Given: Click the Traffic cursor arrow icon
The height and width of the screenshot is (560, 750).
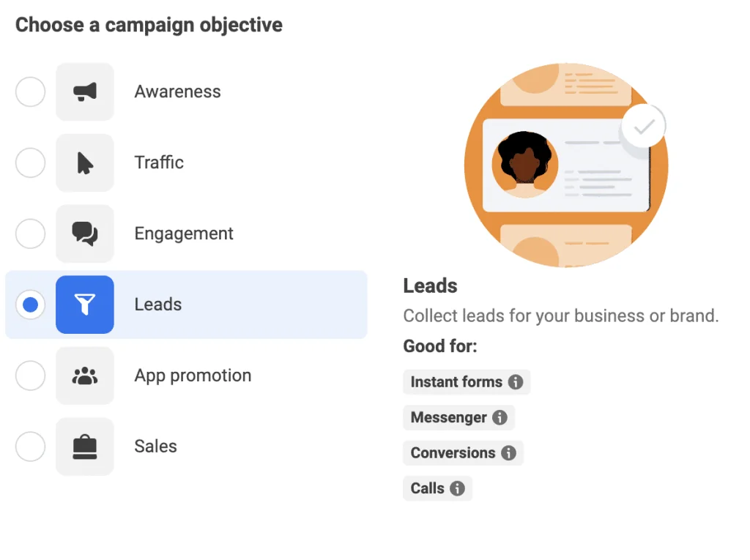Looking at the screenshot, I should click(x=85, y=163).
